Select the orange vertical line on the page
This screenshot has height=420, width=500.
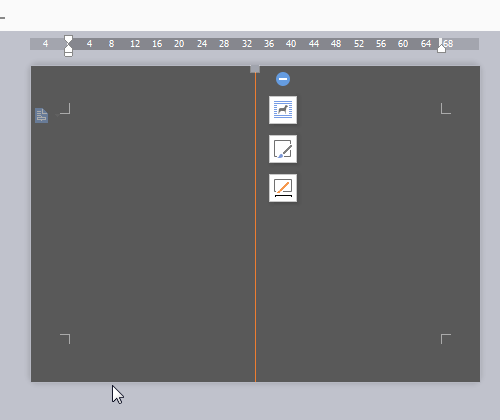pyautogui.click(x=255, y=227)
